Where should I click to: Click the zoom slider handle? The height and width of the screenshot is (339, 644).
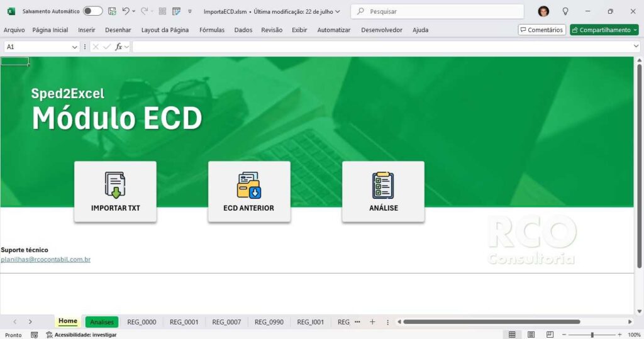pos(592,335)
